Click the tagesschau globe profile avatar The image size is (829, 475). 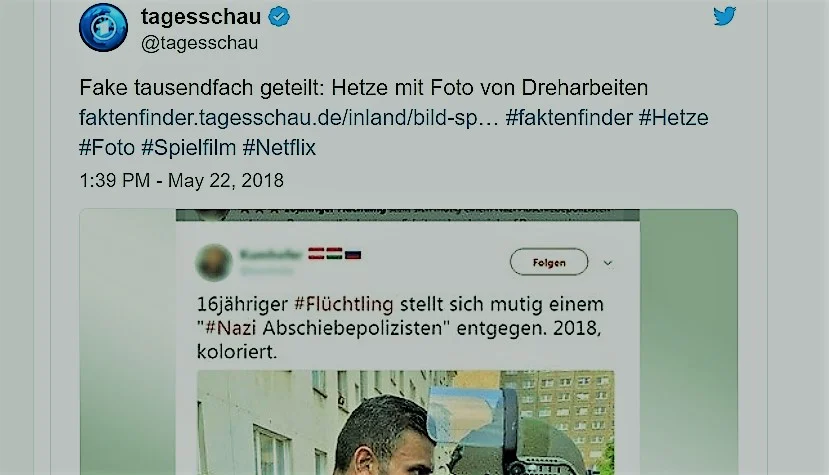[x=104, y=28]
